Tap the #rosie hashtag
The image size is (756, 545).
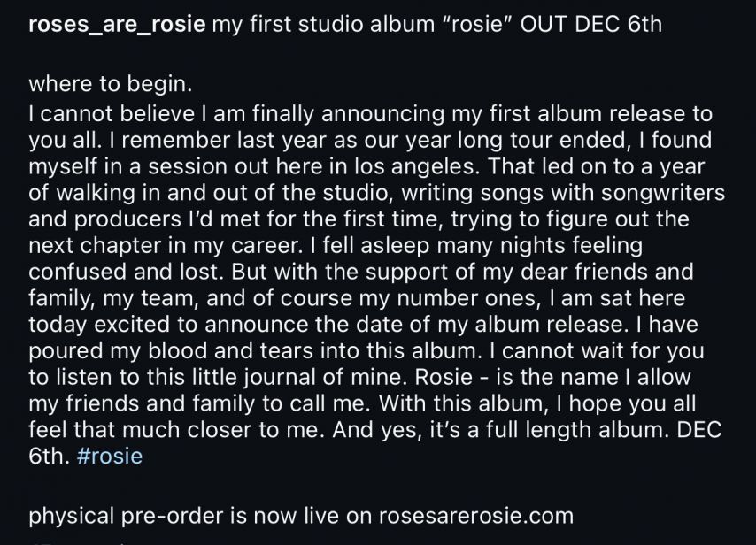pos(110,456)
